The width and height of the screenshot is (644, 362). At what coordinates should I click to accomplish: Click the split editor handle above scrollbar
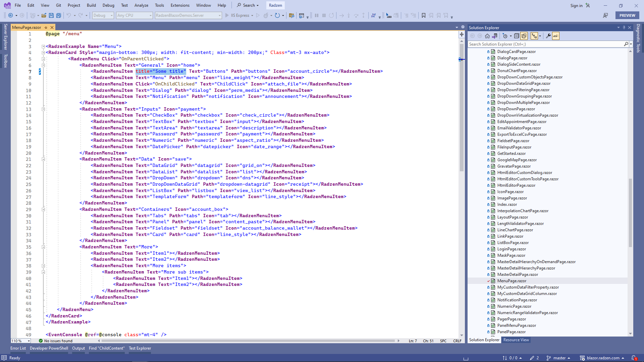(x=462, y=35)
